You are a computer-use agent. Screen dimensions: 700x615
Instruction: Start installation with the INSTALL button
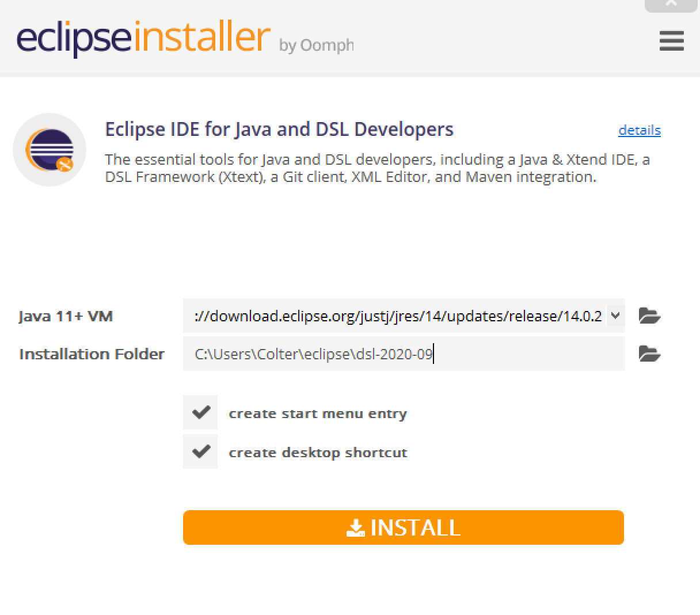point(403,527)
